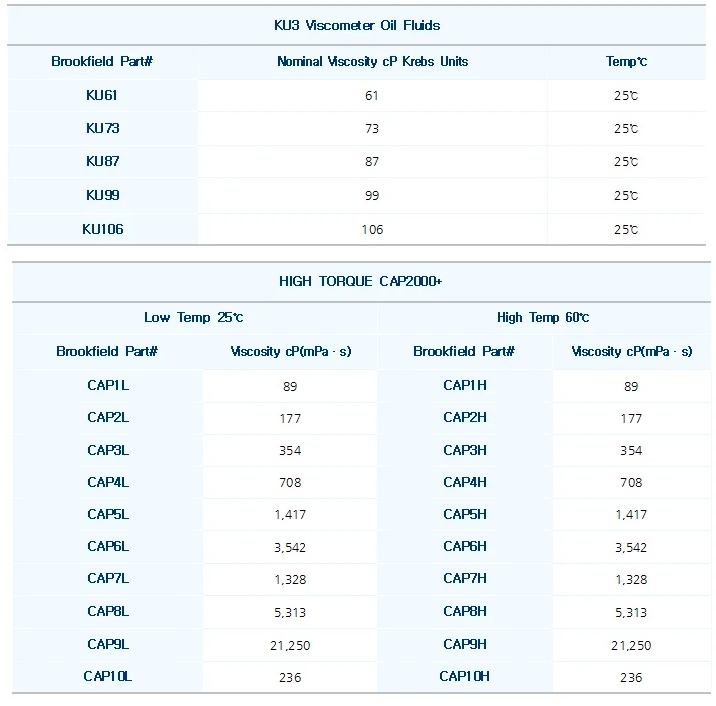Click the CAP9L part number

[x=107, y=644]
